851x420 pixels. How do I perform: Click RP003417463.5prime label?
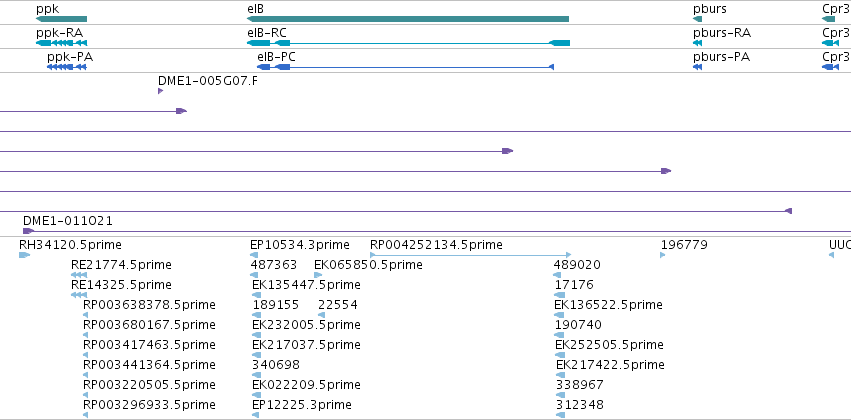149,345
